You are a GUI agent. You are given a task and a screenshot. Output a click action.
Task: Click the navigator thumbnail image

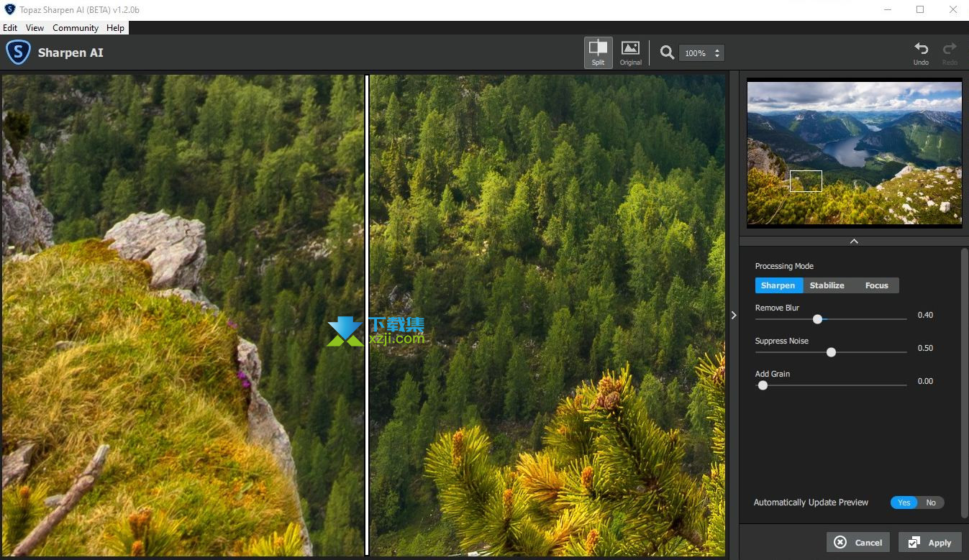click(855, 153)
